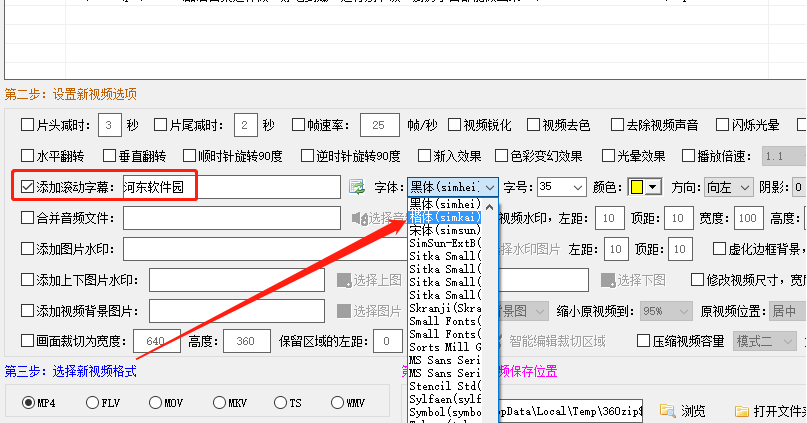
Task: Check the 水平翻转 option
Action: [x=27, y=155]
